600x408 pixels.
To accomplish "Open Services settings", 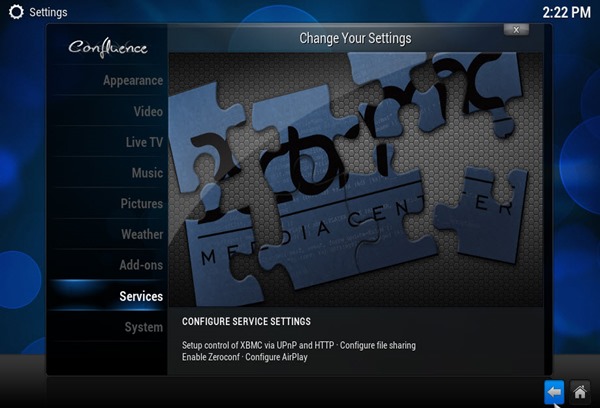I will [109, 296].
